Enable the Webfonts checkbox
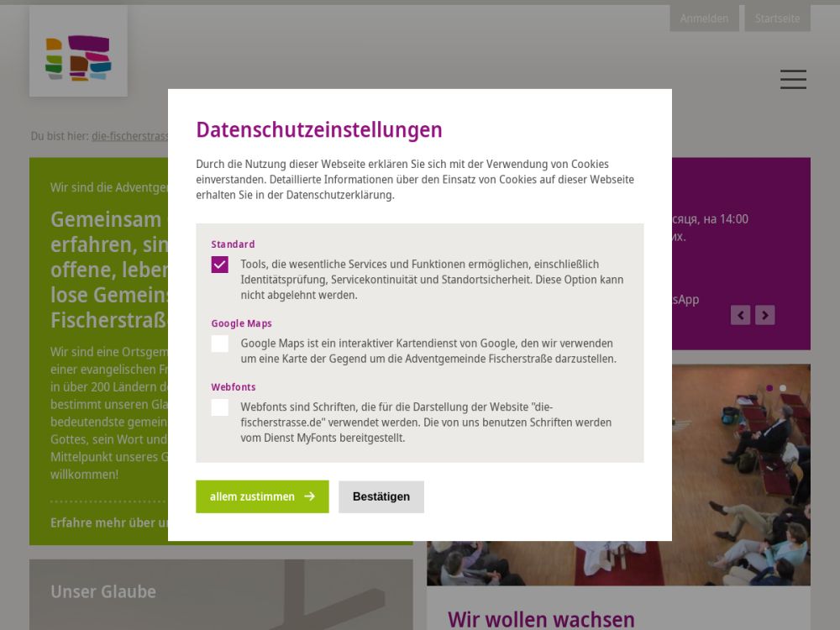The height and width of the screenshot is (630, 840). coord(220,407)
